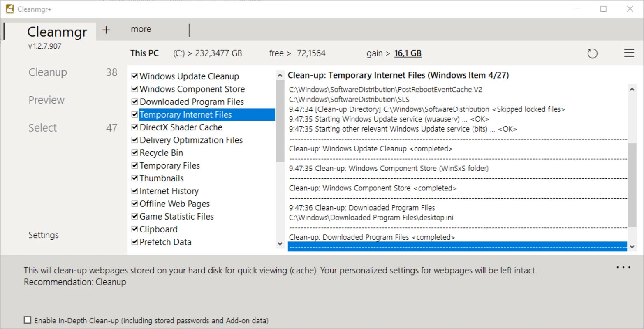Click 'Clean-up: Windows Update Cleanup <completed>' log line
Image resolution: width=644 pixels, height=329 pixels.
click(x=371, y=149)
